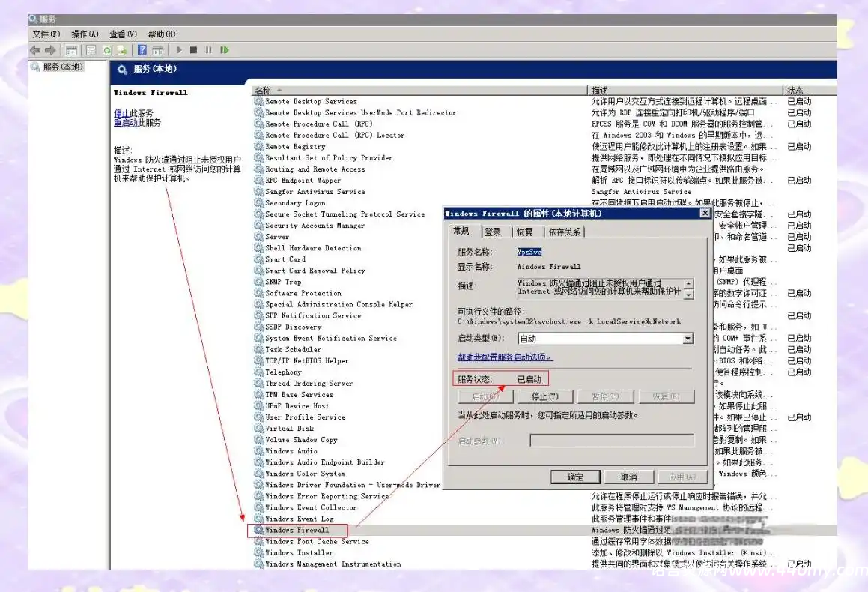Toggle show/hide console tree toolbar icon
The height and width of the screenshot is (592, 868).
point(71,50)
